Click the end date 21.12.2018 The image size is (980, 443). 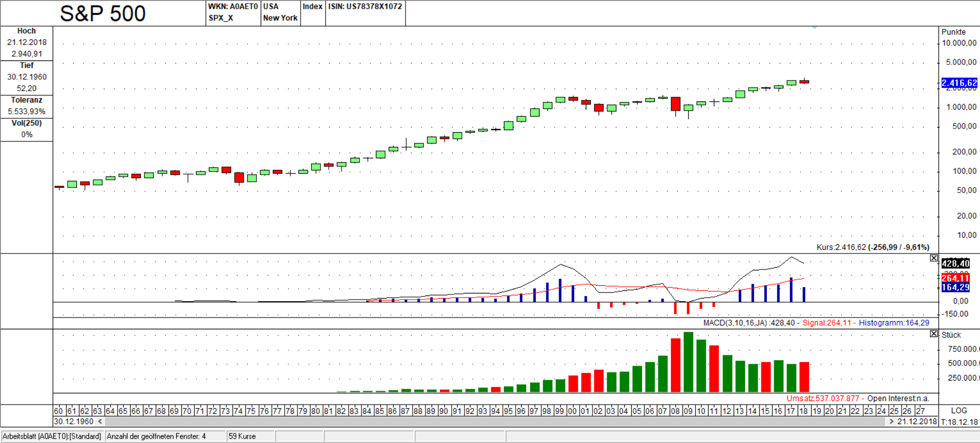[917, 421]
